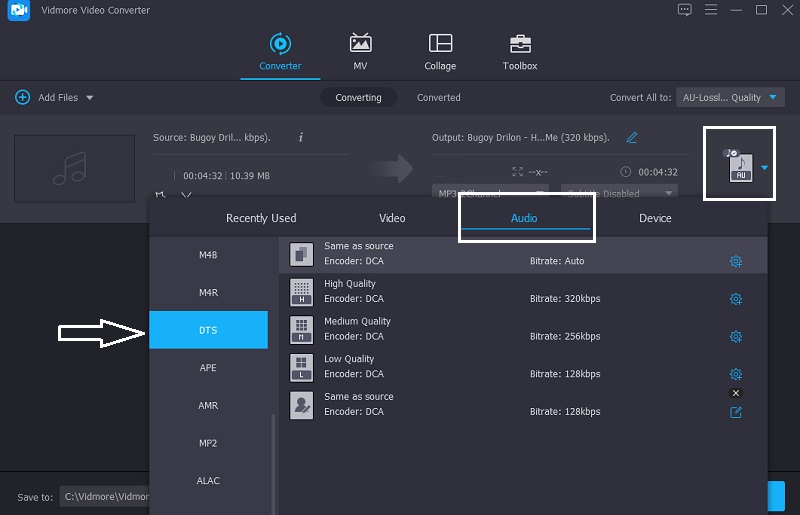Expand the Add Files dropdown arrow
The height and width of the screenshot is (515, 800).
pos(90,98)
